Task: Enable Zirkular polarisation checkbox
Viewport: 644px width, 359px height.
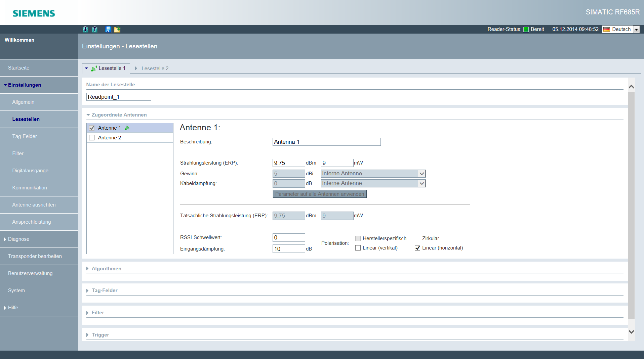Action: [417, 238]
